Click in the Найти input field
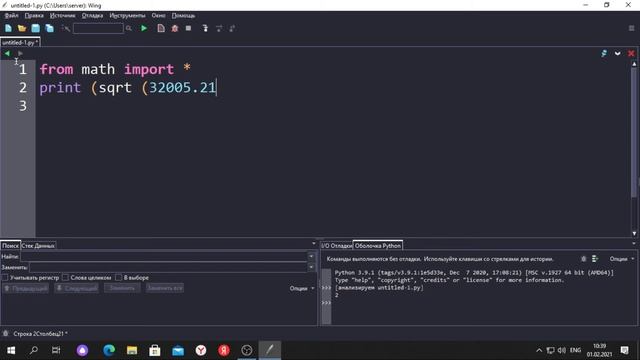This screenshot has height=360, width=640. [x=164, y=256]
